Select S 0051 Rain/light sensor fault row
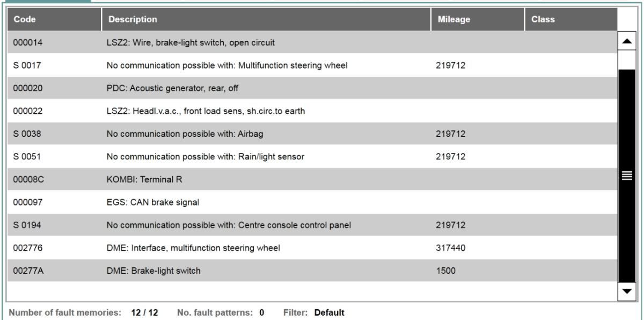This screenshot has height=320, width=644. (x=313, y=157)
